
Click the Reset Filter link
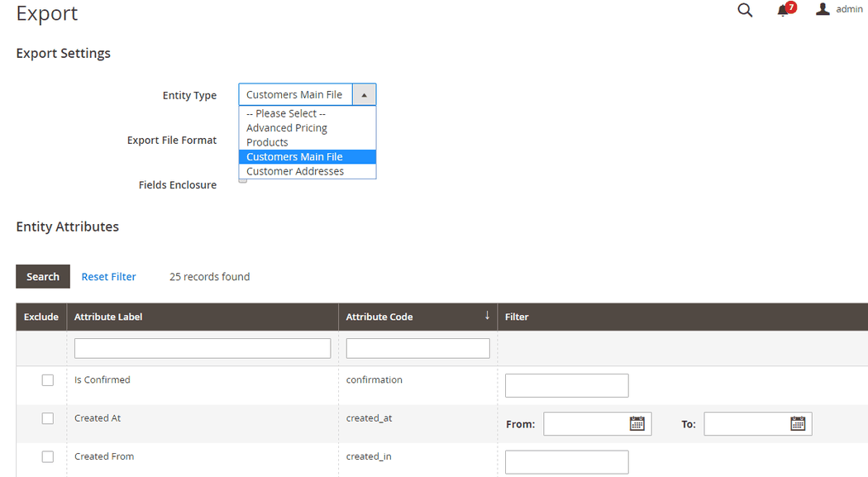click(x=108, y=277)
